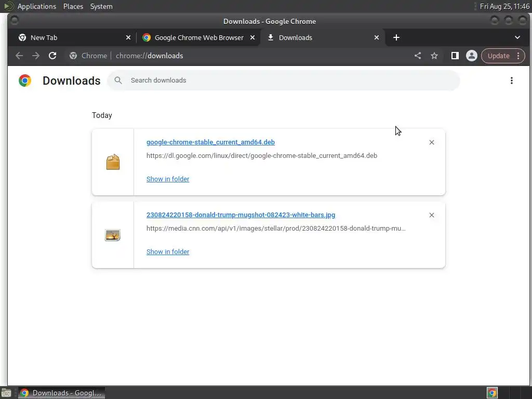
Task: Open the side panel icon in toolbar
Action: pos(455,56)
